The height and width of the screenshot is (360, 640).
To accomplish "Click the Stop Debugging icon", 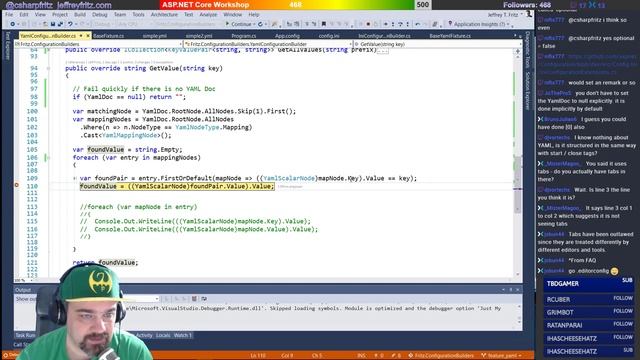I will pyautogui.click(x=368, y=24).
